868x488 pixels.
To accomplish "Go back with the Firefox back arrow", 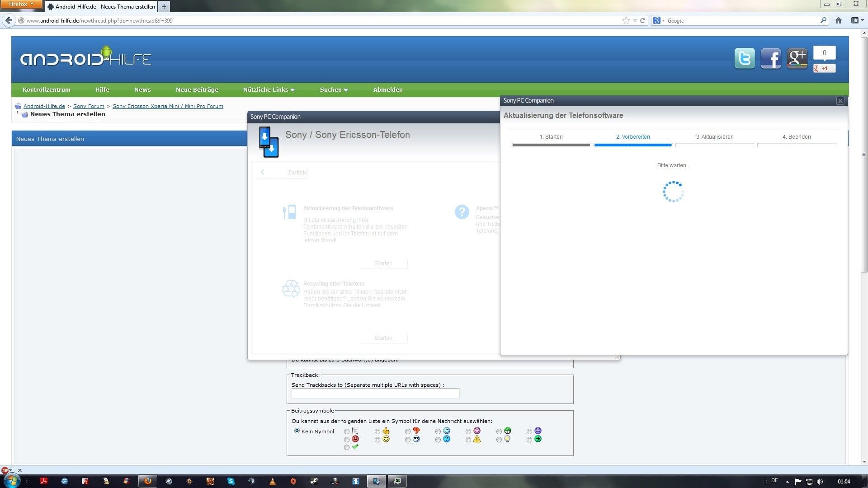I will [x=9, y=20].
